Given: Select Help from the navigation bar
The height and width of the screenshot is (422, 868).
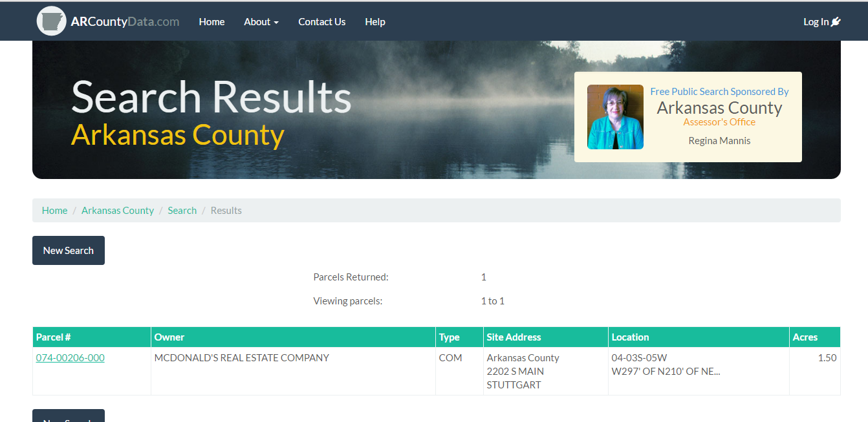Looking at the screenshot, I should [x=374, y=21].
